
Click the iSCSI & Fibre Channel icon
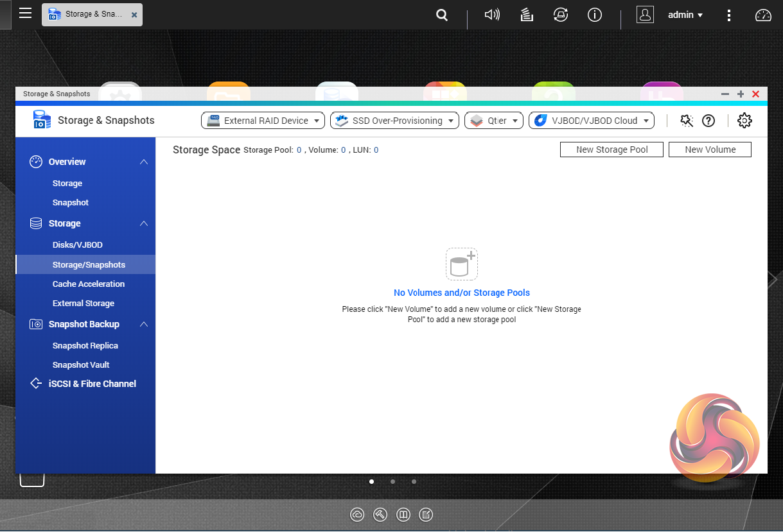36,384
